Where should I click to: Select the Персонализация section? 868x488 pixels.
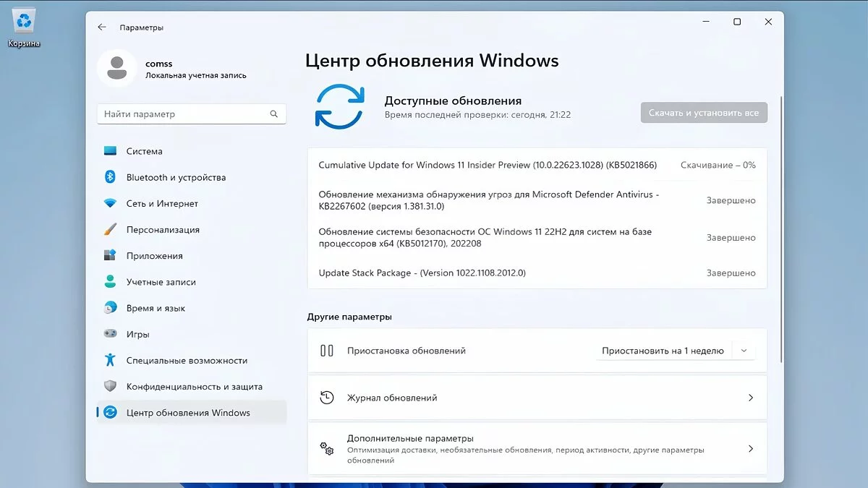192,230
